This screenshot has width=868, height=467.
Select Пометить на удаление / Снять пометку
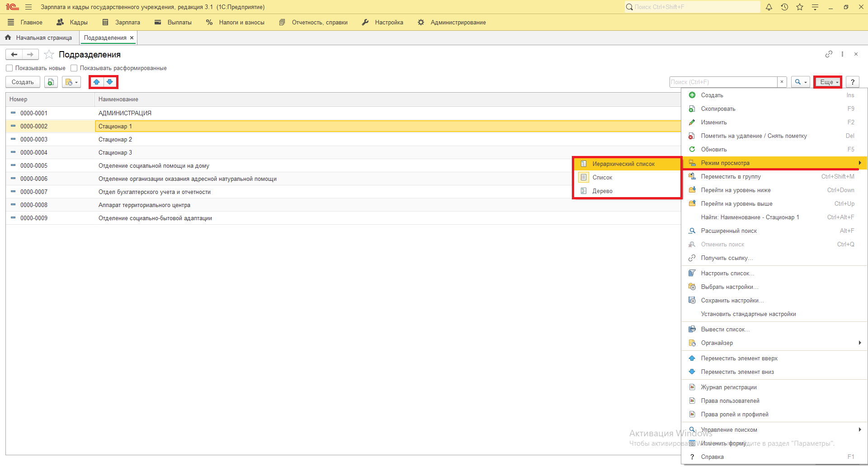(x=774, y=136)
